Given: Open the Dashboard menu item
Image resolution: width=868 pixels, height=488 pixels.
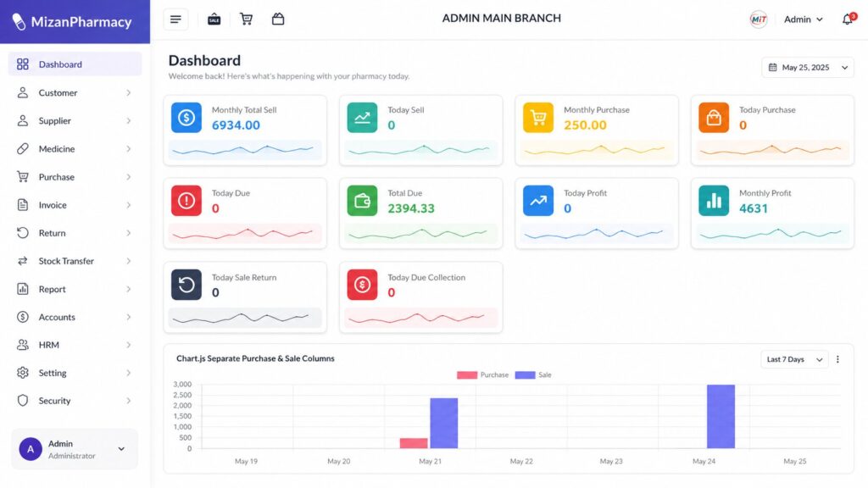Looking at the screenshot, I should tap(75, 64).
